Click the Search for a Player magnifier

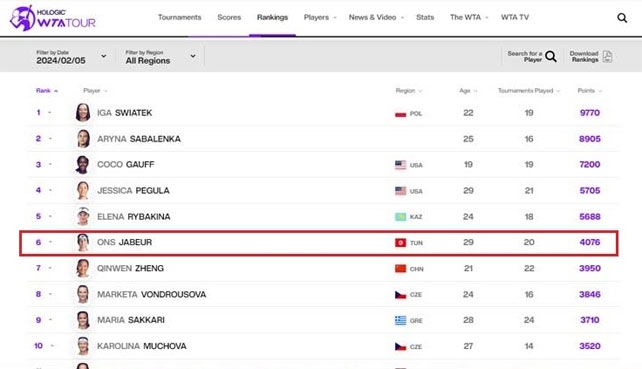pyautogui.click(x=551, y=57)
